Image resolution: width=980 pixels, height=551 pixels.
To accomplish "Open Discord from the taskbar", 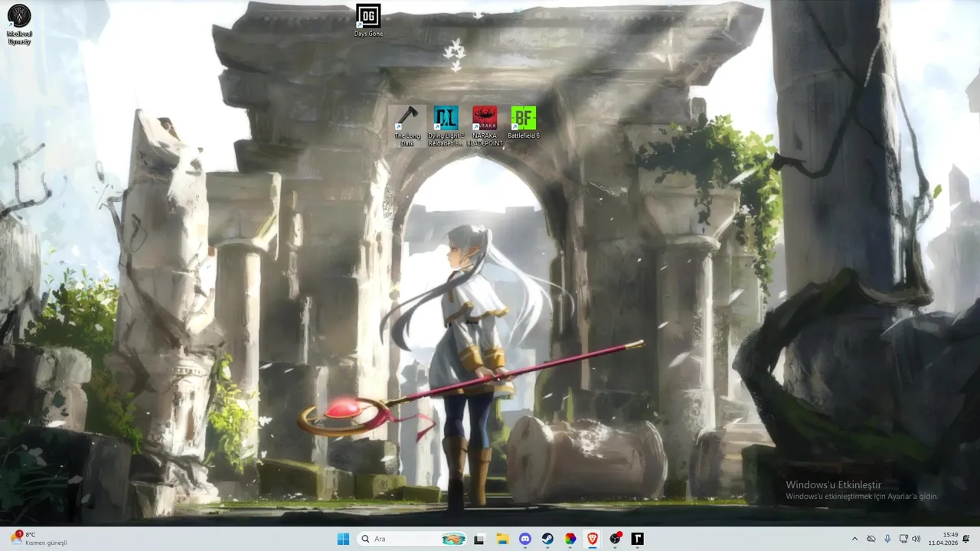I will [x=525, y=539].
